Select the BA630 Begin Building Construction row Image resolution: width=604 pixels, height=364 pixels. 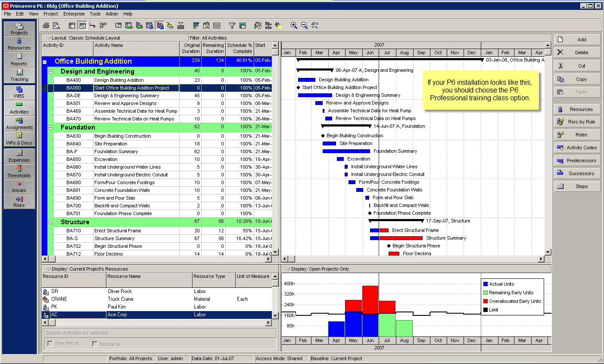157,136
